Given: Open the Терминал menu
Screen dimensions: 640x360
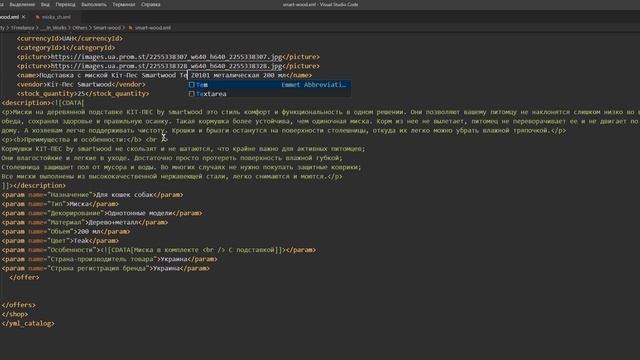Looking at the screenshot, I should pyautogui.click(x=124, y=4).
